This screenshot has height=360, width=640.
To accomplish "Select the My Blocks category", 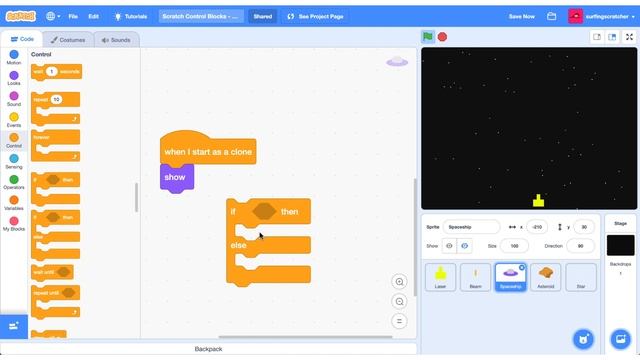I will 14,224.
